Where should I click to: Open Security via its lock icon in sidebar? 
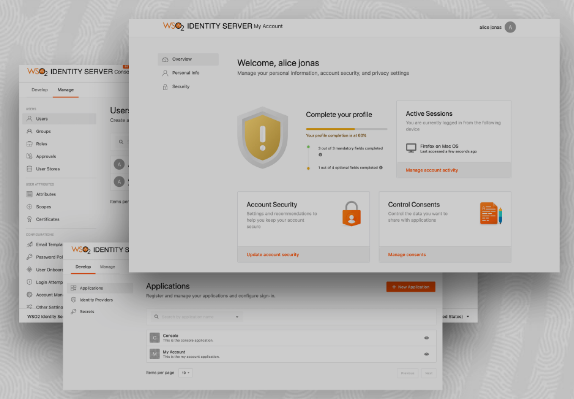165,87
